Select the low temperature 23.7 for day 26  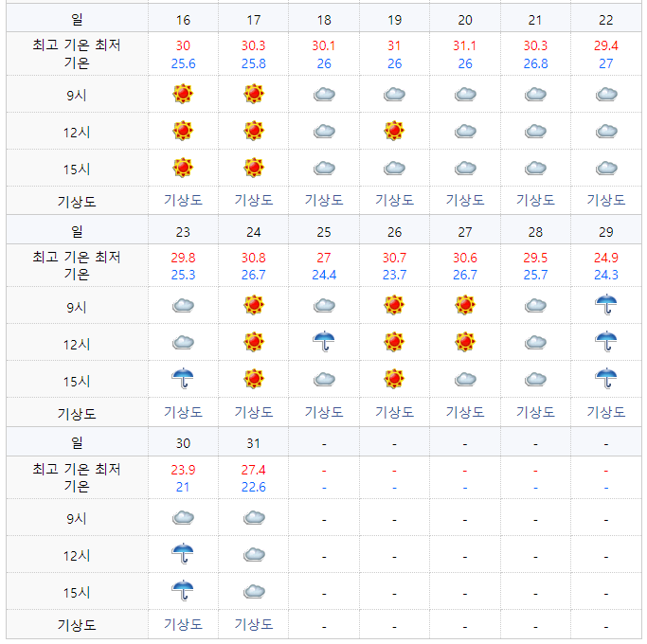pyautogui.click(x=394, y=275)
